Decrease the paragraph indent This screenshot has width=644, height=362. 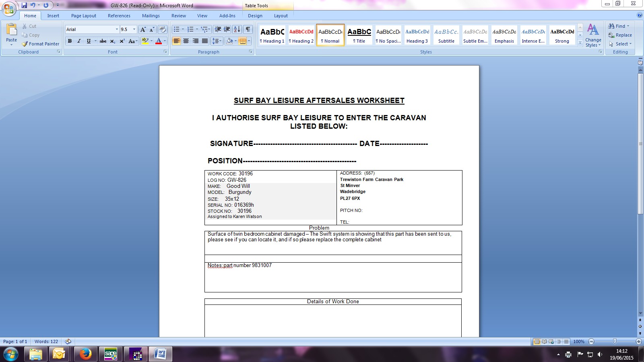click(218, 29)
